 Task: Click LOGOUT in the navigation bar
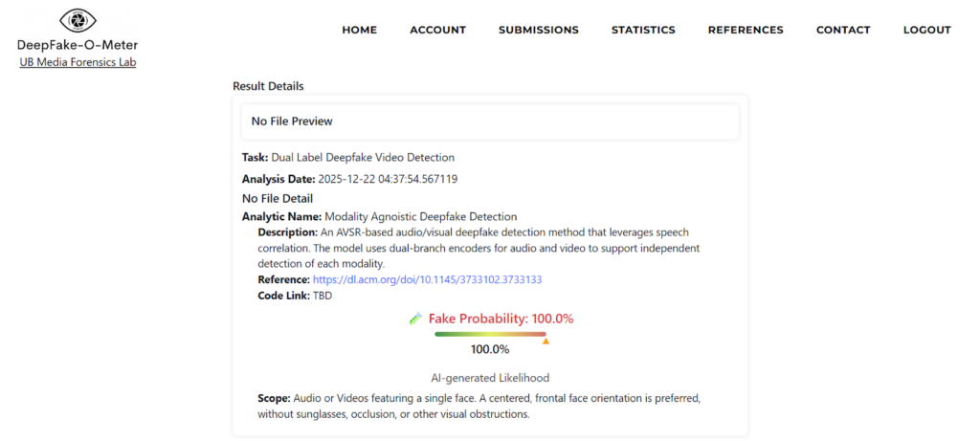[926, 30]
